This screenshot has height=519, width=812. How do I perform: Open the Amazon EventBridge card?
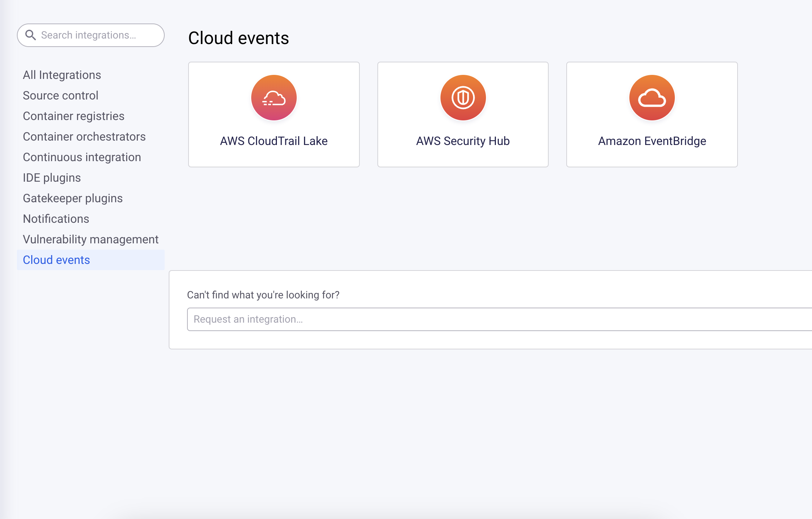click(x=652, y=115)
